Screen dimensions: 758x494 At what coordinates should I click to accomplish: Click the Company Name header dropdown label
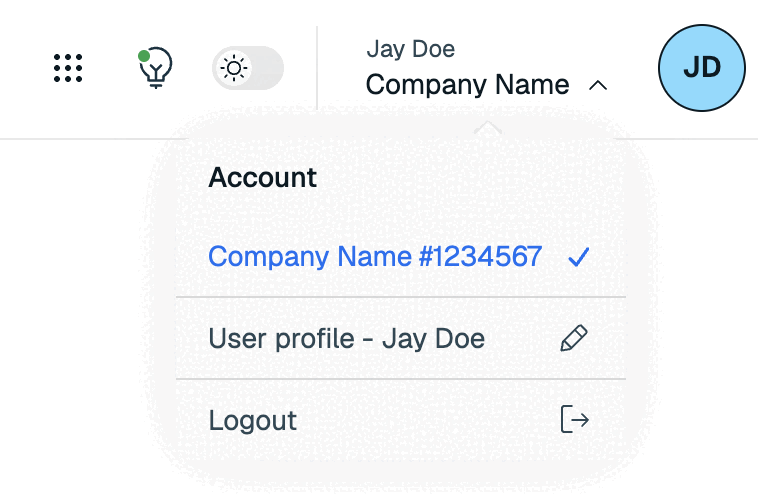click(x=467, y=85)
